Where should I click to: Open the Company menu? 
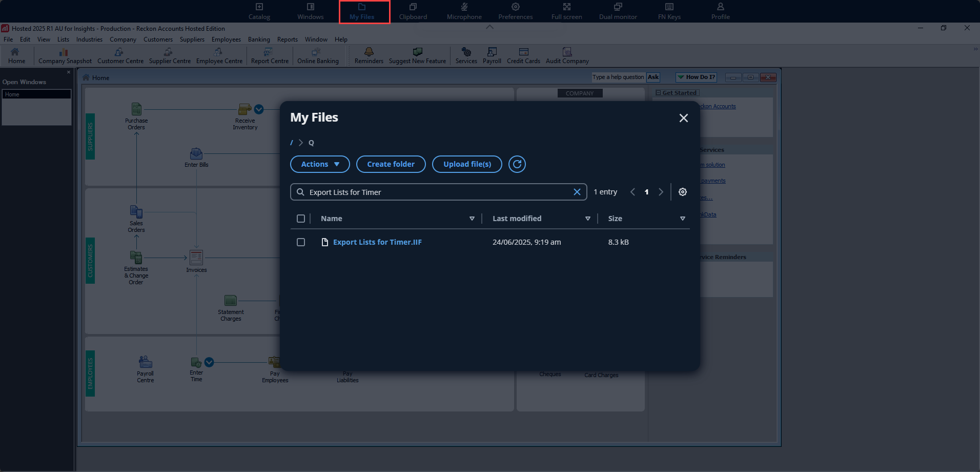coord(122,40)
